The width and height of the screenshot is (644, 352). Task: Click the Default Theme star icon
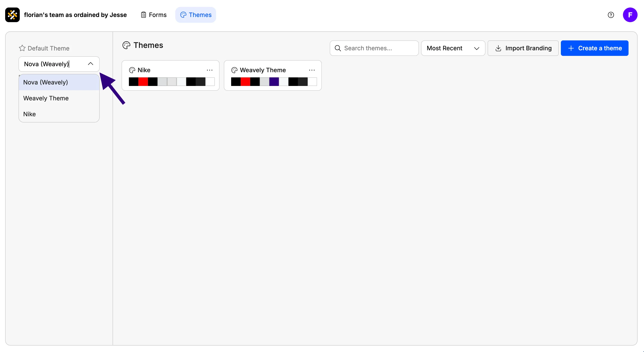coord(22,48)
